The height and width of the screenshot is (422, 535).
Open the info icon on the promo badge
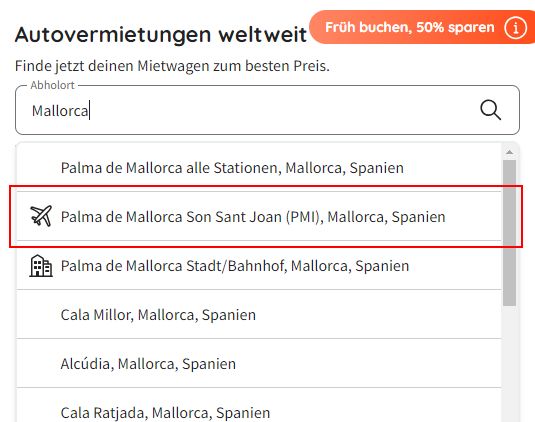(516, 28)
